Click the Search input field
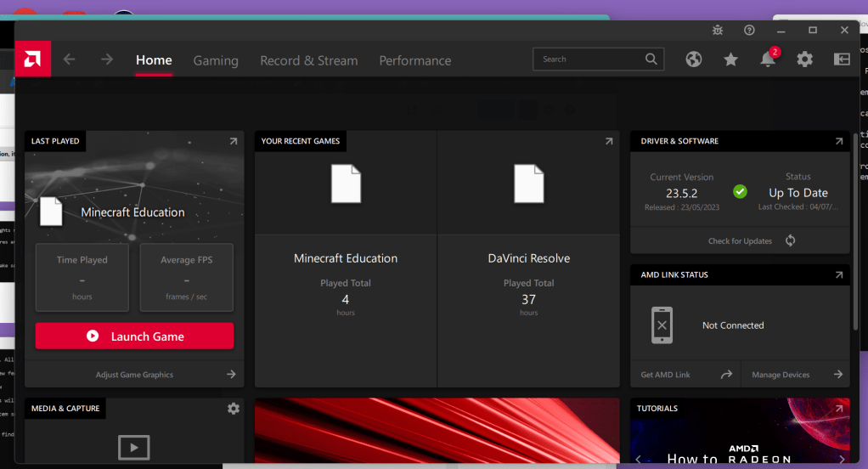The height and width of the screenshot is (469, 868). 599,59
